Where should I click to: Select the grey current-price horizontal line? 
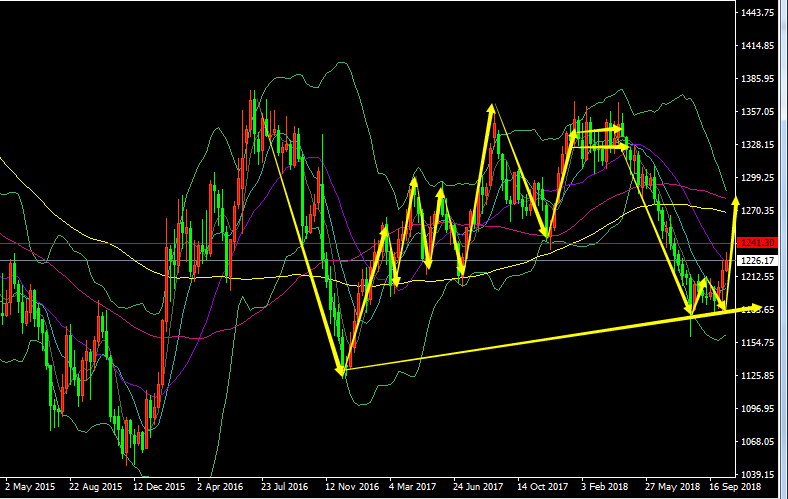coord(368,260)
